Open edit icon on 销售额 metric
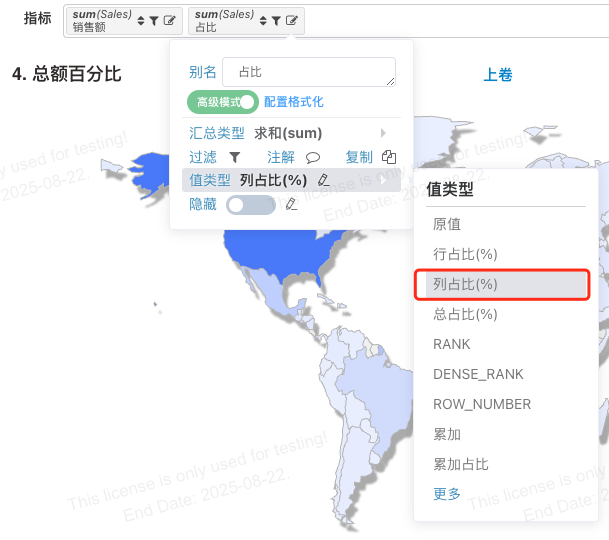The image size is (609, 540). 170,20
